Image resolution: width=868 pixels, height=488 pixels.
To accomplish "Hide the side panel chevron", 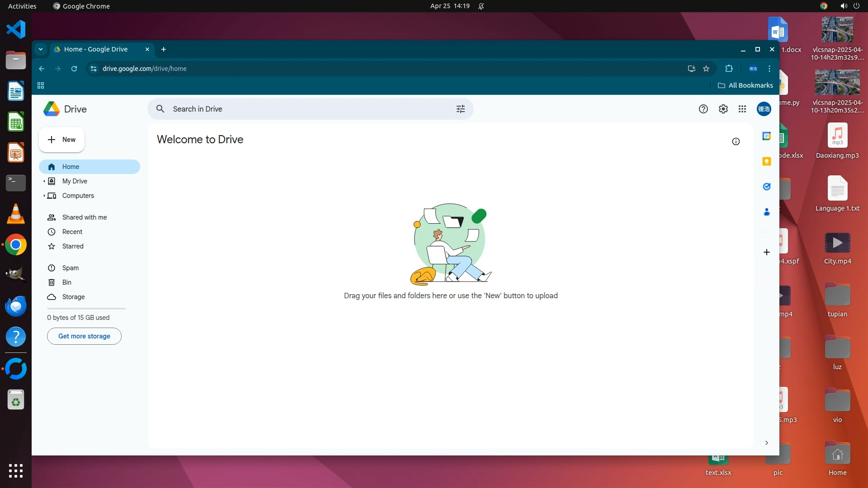I will coord(766,443).
